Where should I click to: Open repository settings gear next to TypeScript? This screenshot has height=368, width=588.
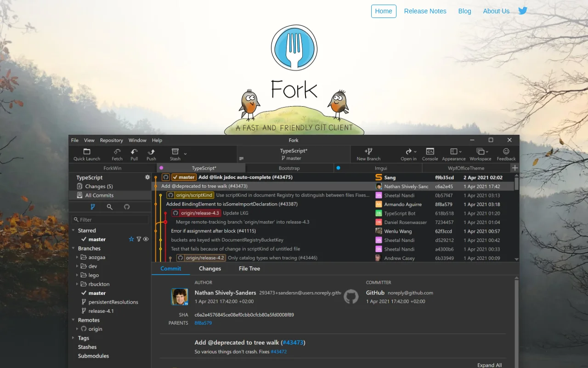click(147, 177)
